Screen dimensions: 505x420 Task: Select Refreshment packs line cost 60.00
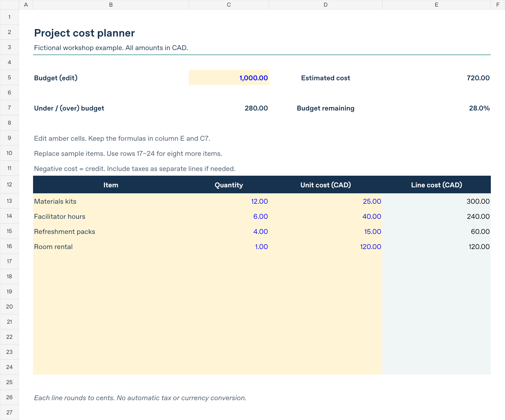436,231
